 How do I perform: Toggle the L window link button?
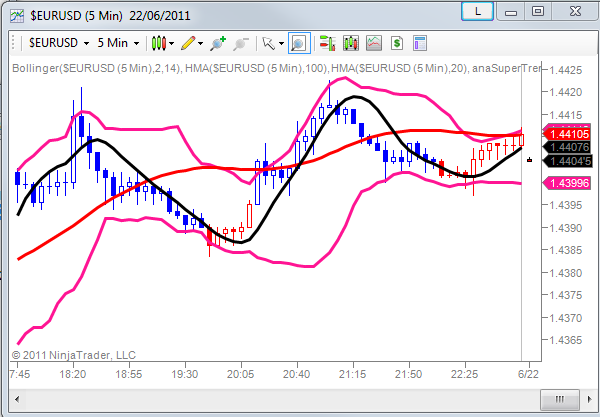(x=478, y=11)
